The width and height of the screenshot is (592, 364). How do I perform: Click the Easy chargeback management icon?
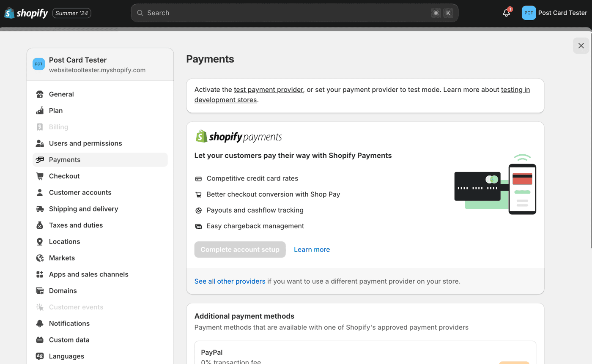tap(198, 226)
